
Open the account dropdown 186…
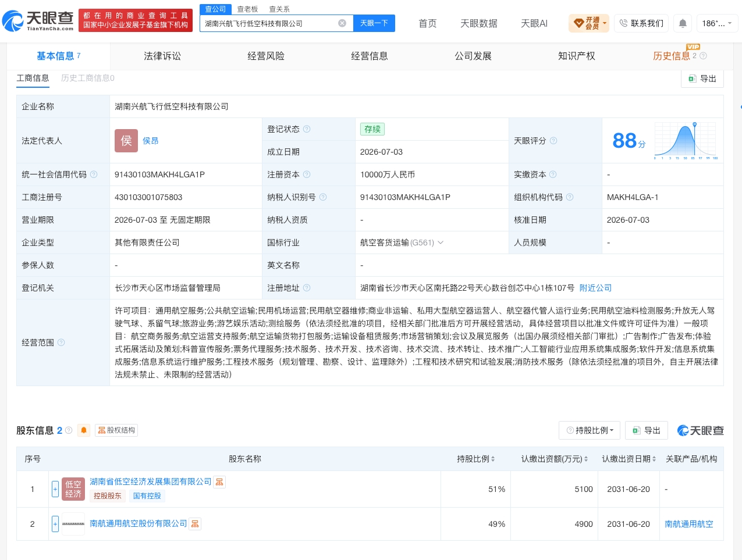coord(718,23)
